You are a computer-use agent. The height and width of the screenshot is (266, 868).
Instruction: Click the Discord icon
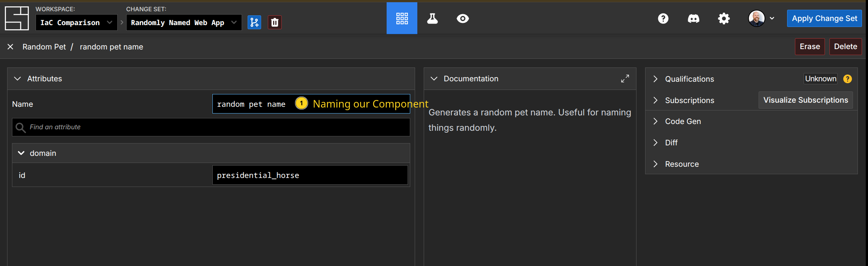pyautogui.click(x=693, y=18)
